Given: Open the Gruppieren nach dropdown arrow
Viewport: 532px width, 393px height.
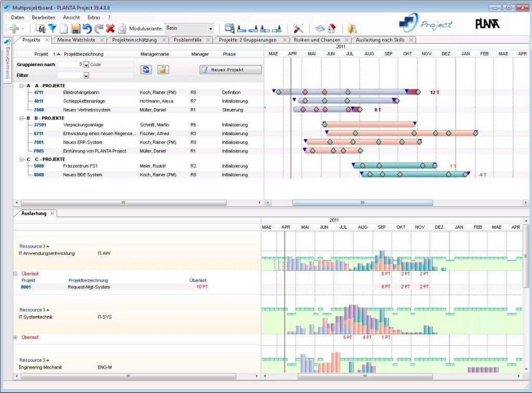Looking at the screenshot, I should click(86, 65).
